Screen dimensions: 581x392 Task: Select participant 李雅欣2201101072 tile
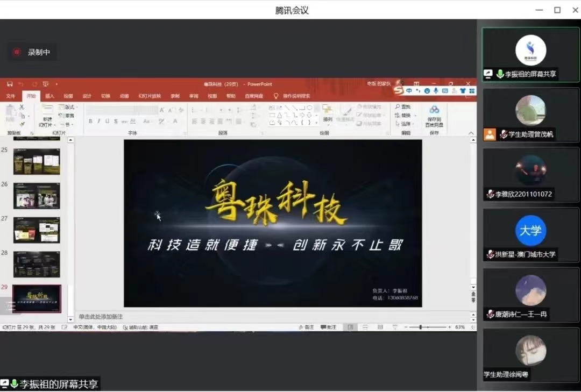[530, 175]
